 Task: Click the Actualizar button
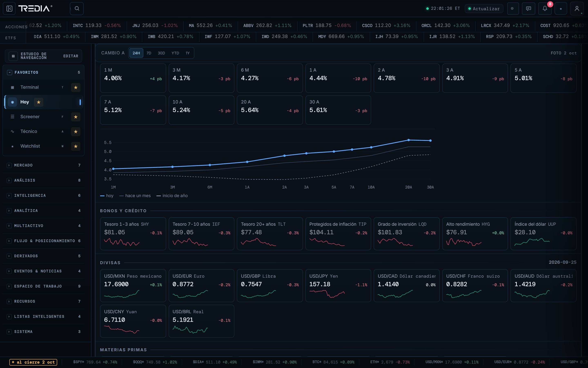(x=484, y=9)
